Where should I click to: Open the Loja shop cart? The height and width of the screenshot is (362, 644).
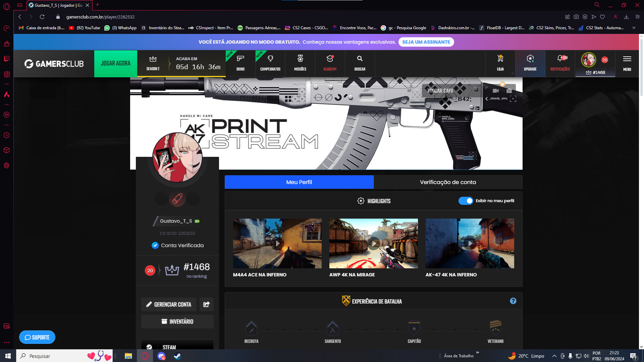coord(500,63)
